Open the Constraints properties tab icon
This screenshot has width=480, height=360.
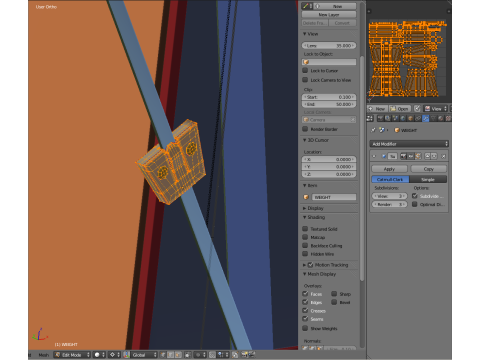click(x=418, y=118)
